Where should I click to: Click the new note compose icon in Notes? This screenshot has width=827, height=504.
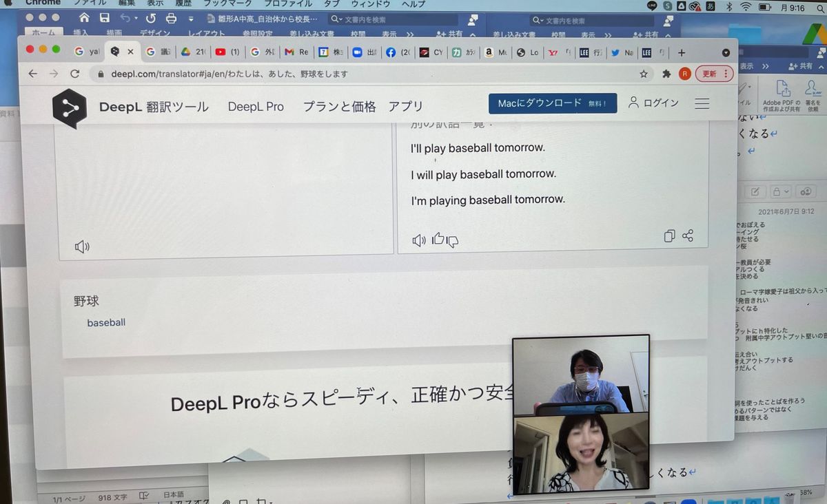coord(755,191)
